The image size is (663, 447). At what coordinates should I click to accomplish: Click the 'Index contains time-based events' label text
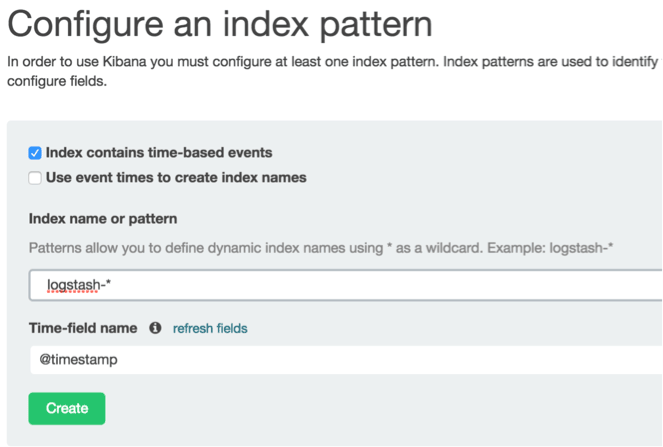pos(159,153)
